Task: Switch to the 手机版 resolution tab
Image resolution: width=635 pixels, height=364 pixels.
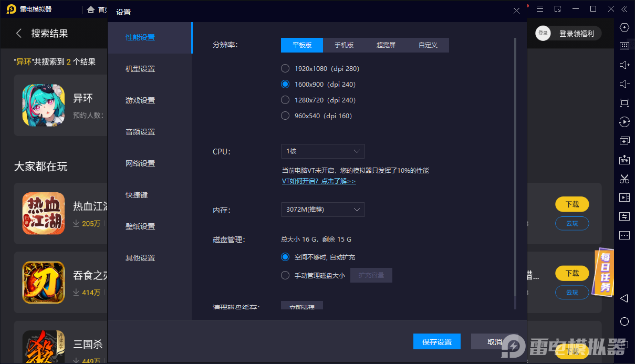Action: pyautogui.click(x=343, y=45)
